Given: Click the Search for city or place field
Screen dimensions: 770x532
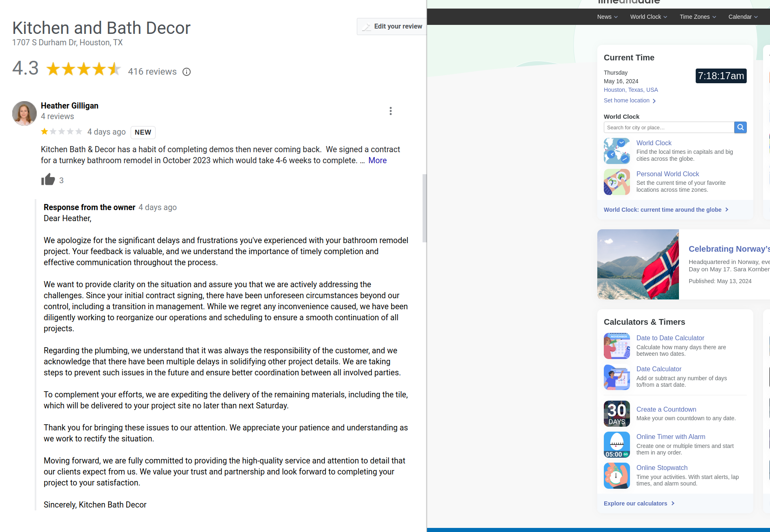Looking at the screenshot, I should 669,127.
